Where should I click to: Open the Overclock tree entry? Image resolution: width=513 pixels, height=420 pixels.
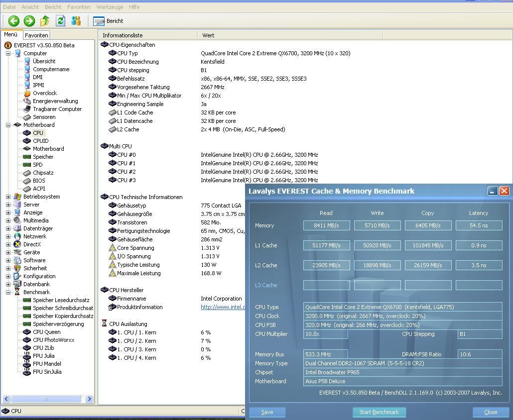(x=44, y=93)
